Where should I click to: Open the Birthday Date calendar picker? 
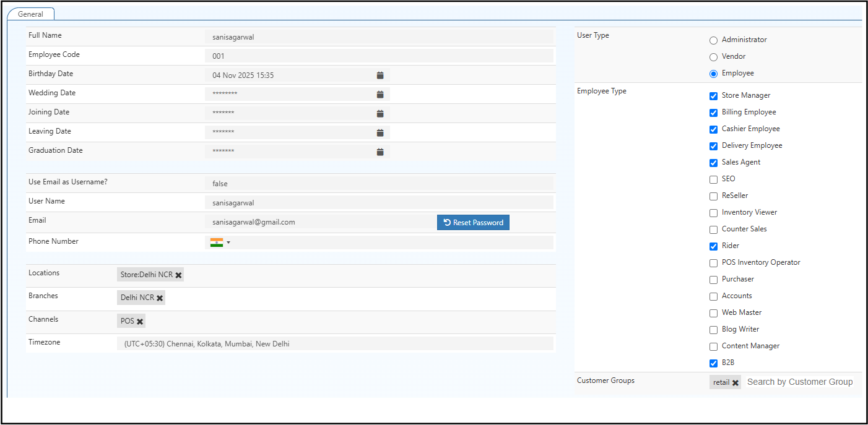[380, 75]
